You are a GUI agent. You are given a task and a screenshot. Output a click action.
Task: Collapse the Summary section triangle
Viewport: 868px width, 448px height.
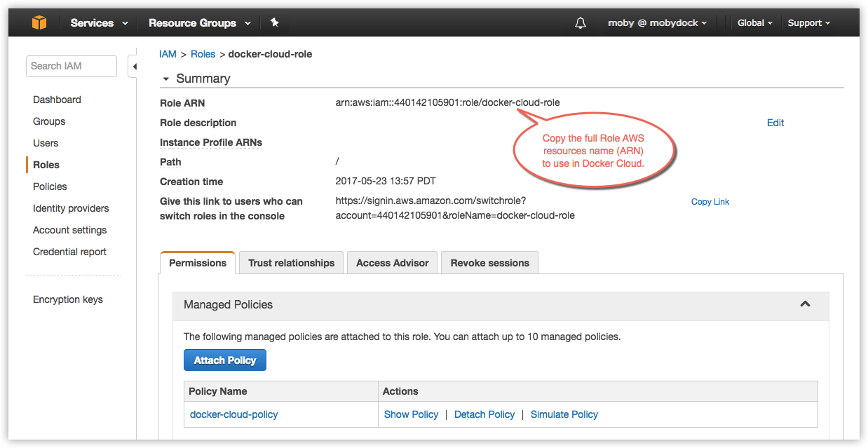tap(166, 79)
